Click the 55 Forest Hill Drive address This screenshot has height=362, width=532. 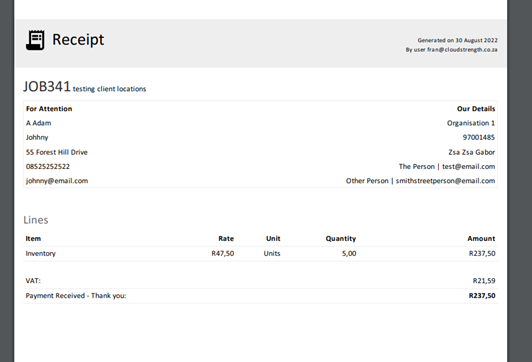point(57,152)
